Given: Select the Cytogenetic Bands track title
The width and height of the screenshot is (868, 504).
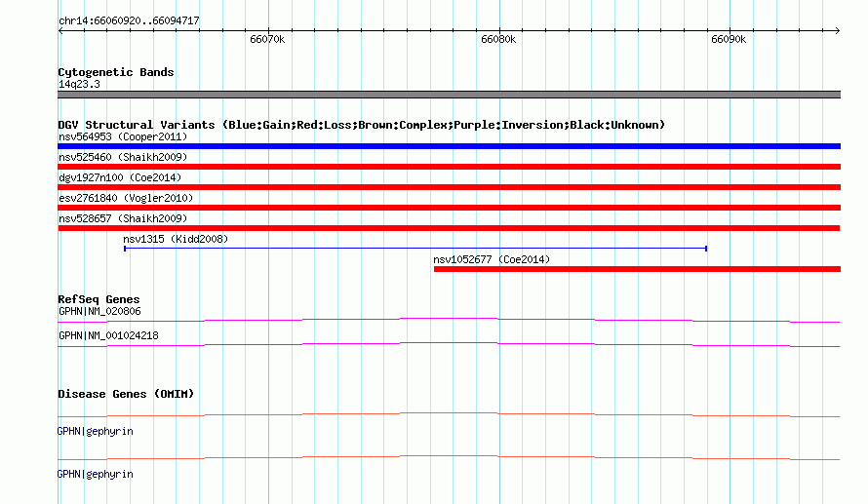Looking at the screenshot, I should click(116, 72).
